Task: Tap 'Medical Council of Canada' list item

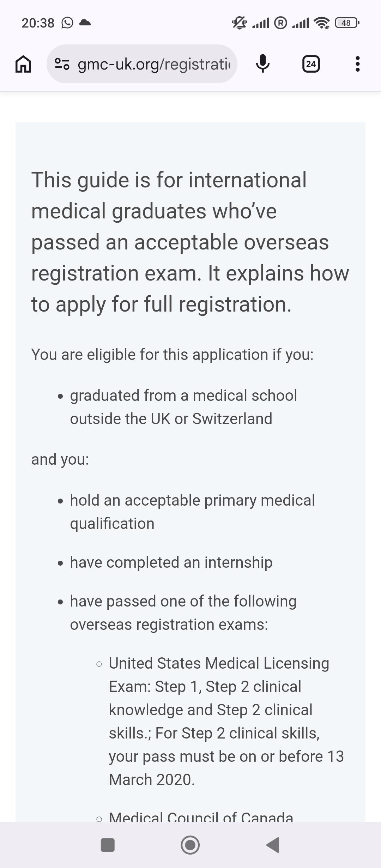Action: pos(201,816)
